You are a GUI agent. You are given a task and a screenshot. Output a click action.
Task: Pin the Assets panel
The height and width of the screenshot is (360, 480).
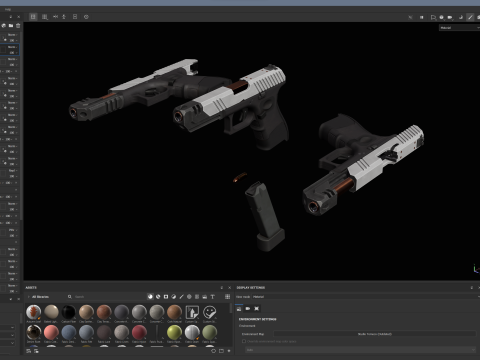click(x=222, y=288)
